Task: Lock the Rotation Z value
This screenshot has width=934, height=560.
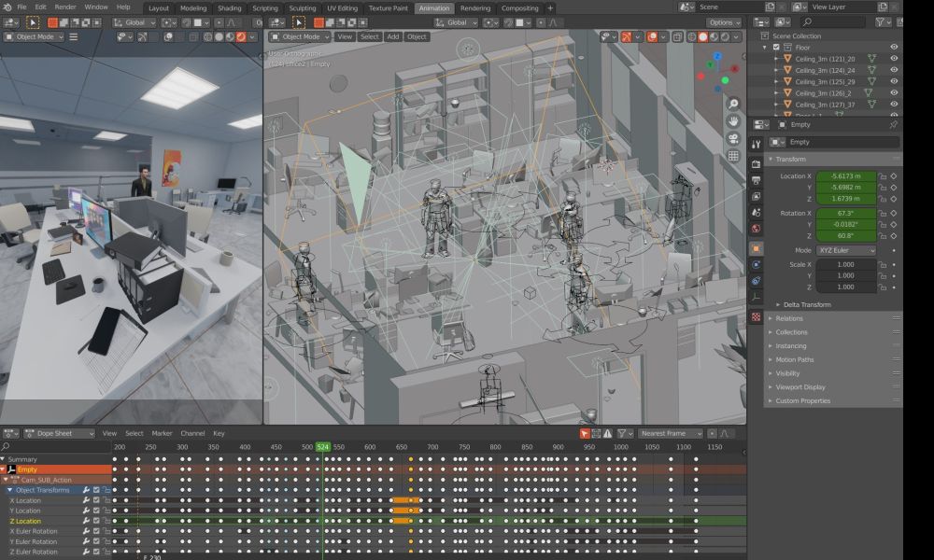Action: 883,235
